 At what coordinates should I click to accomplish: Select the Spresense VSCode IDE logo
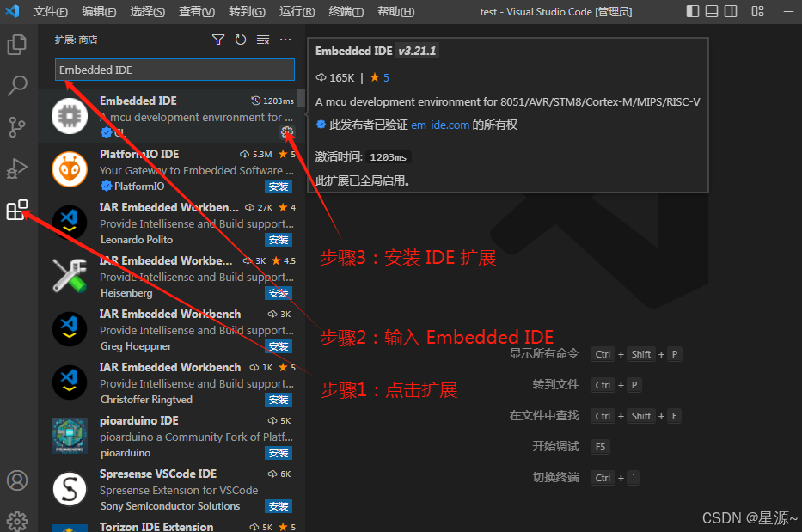pyautogui.click(x=70, y=488)
